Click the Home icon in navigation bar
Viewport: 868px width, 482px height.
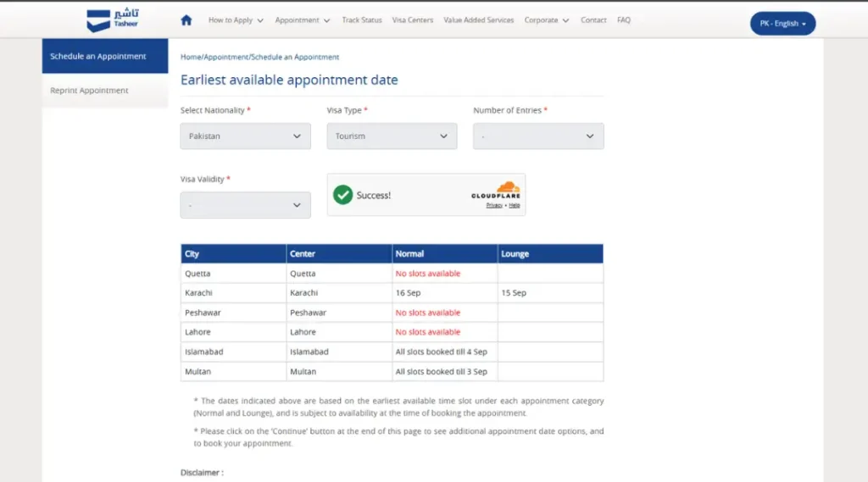click(186, 20)
